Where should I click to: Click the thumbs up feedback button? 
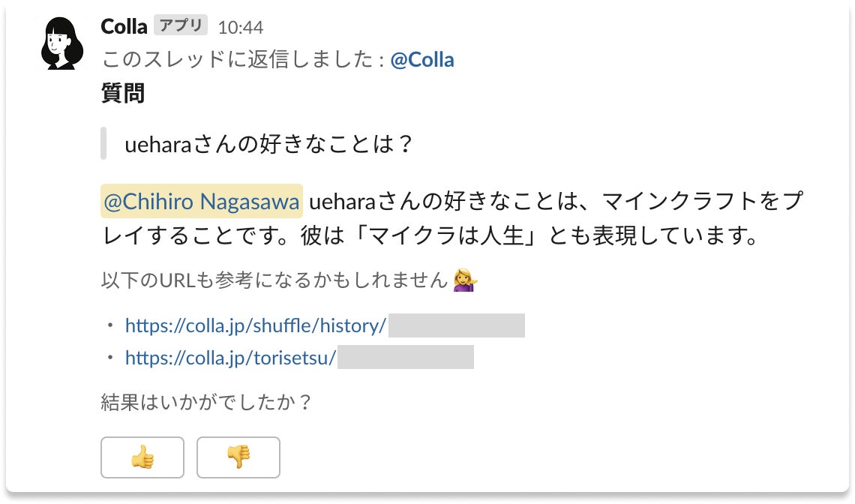[x=142, y=457]
